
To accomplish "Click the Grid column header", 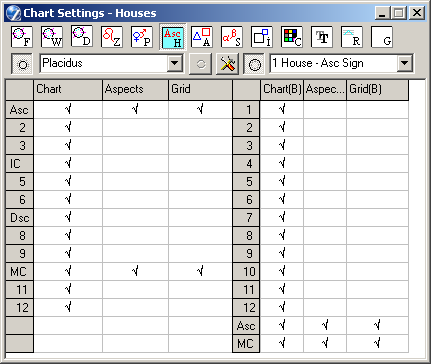I will [x=200, y=89].
